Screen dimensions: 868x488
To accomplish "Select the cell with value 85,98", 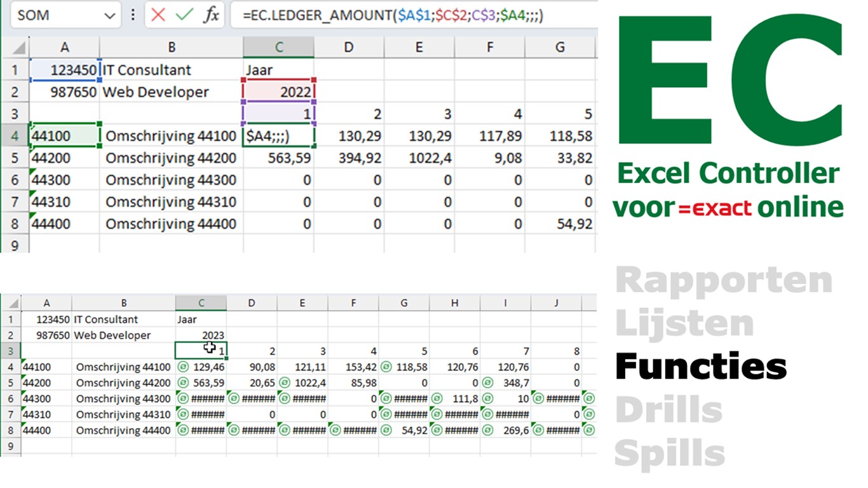I will coord(353,383).
